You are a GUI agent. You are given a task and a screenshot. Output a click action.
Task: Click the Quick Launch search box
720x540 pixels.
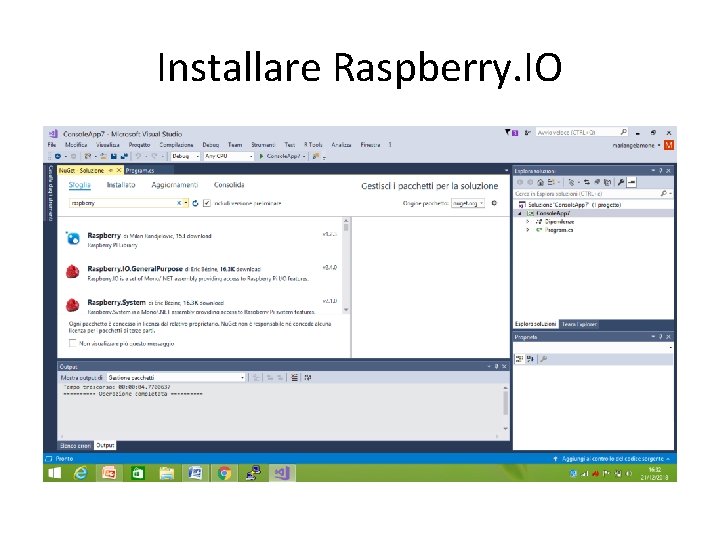581,132
